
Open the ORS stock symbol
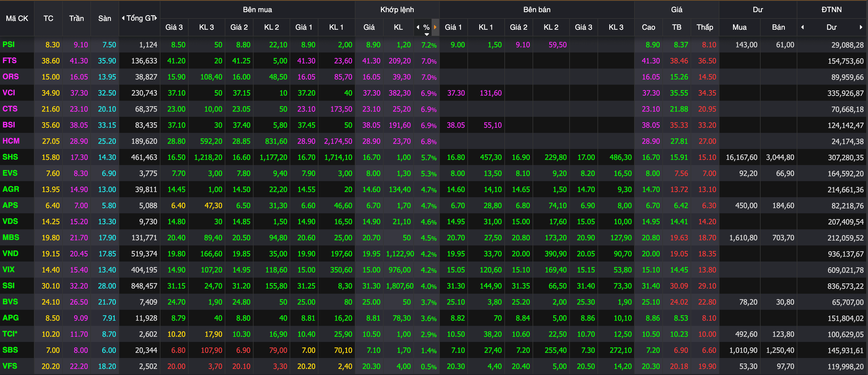tap(10, 76)
